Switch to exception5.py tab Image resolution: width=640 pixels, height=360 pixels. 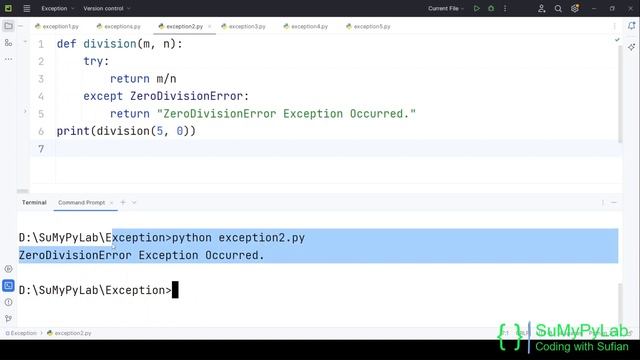[368, 26]
